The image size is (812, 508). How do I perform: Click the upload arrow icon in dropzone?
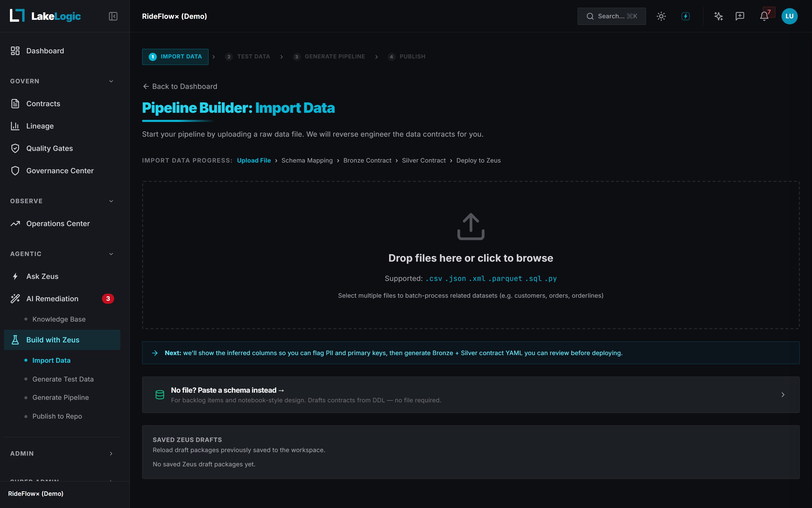pyautogui.click(x=471, y=227)
